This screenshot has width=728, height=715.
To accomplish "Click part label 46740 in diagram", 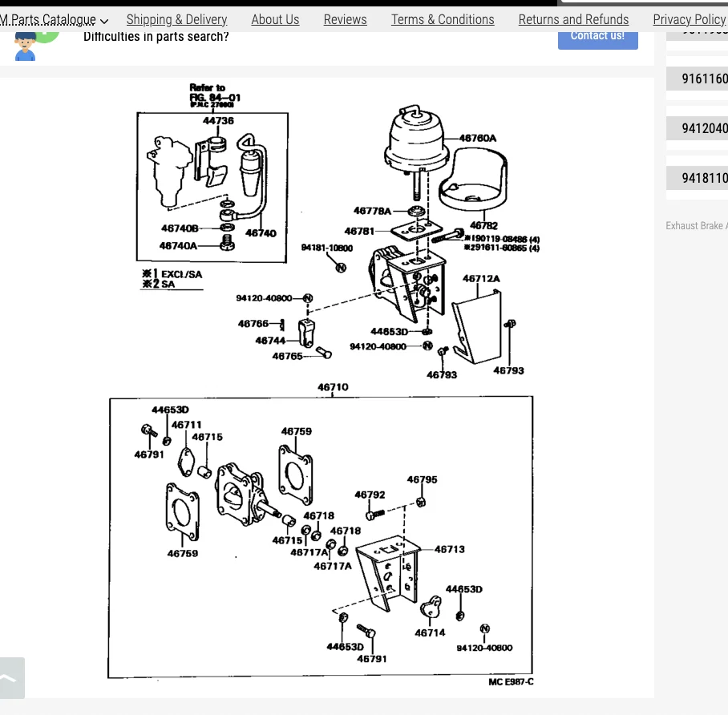I will pos(261,233).
